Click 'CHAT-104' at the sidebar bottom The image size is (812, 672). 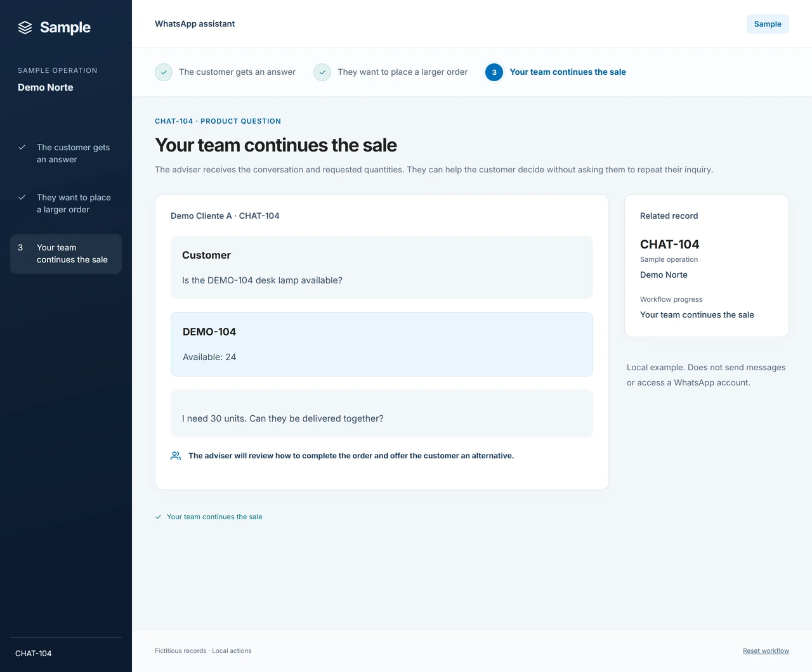coord(34,654)
